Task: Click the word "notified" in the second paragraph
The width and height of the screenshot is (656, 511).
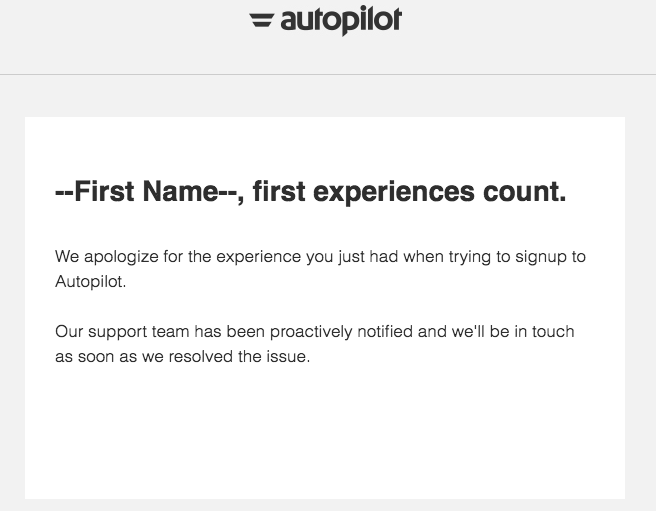Action: click(x=385, y=332)
